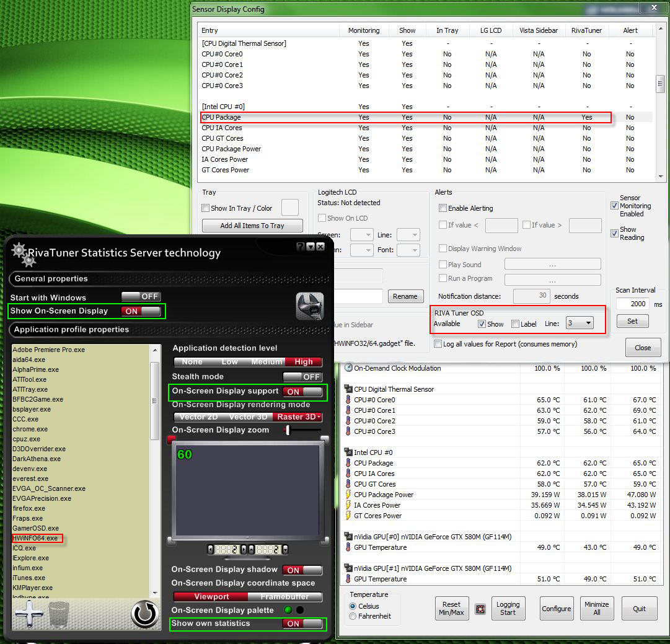Image resolution: width=670 pixels, height=644 pixels.
Task: Enable Stealth mode switch
Action: pyautogui.click(x=302, y=377)
